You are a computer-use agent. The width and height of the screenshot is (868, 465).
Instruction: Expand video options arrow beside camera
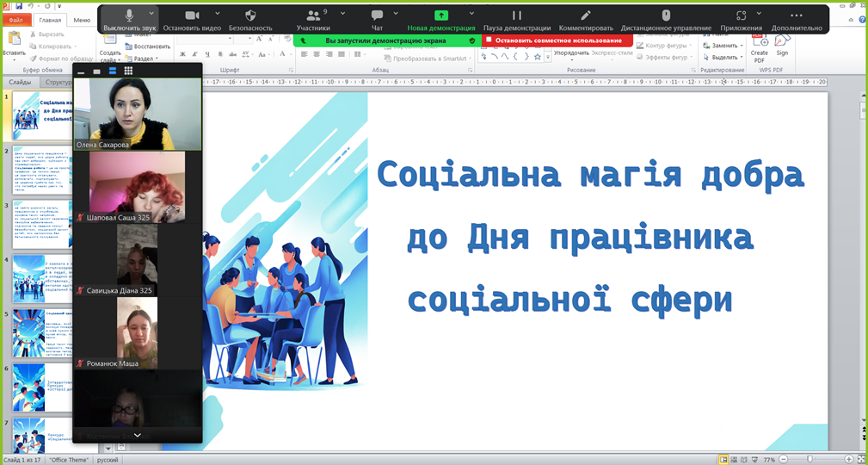click(217, 14)
